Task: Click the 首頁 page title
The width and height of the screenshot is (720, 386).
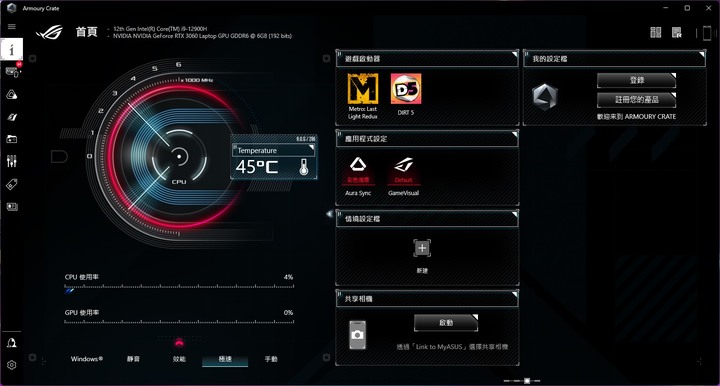Action: [x=86, y=32]
